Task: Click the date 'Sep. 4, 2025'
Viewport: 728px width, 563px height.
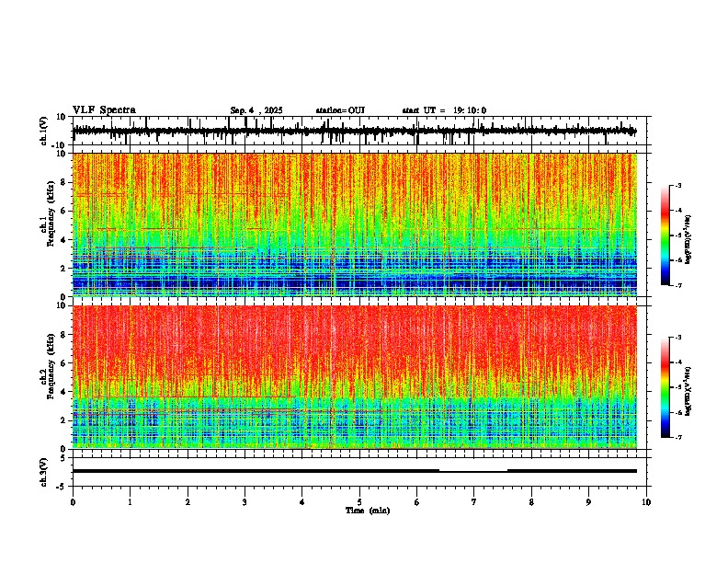Action: (x=256, y=110)
